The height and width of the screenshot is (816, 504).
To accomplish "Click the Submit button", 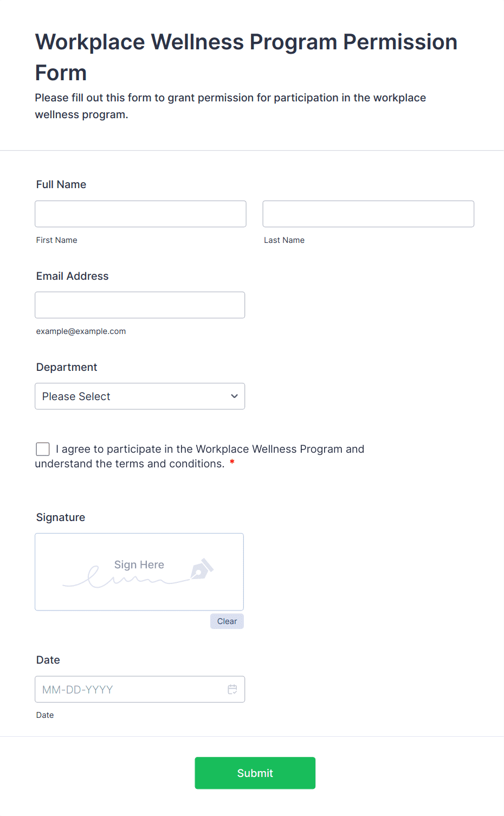I will point(255,773).
